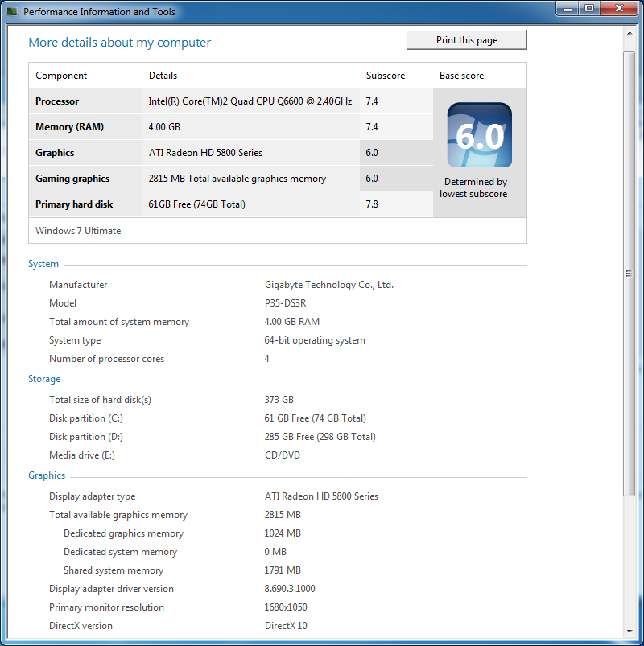Close the Performance Information and Tools window
This screenshot has height=646, width=644.
618,9
